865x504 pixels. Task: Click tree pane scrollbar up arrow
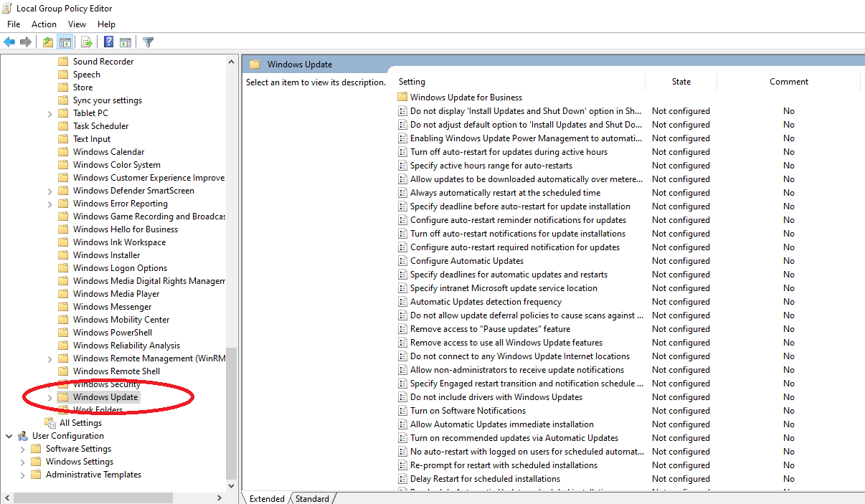[x=232, y=62]
